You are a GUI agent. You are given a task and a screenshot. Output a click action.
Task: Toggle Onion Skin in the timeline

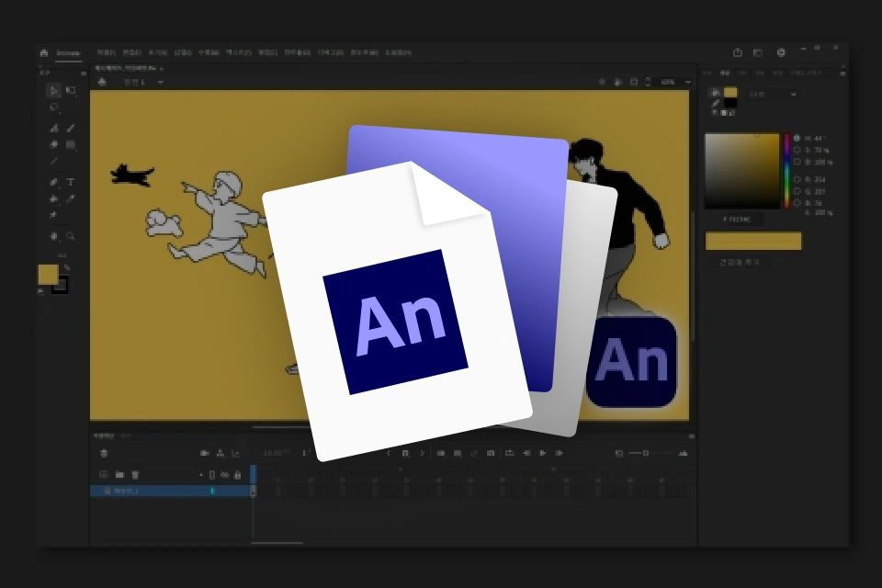pyautogui.click(x=441, y=453)
